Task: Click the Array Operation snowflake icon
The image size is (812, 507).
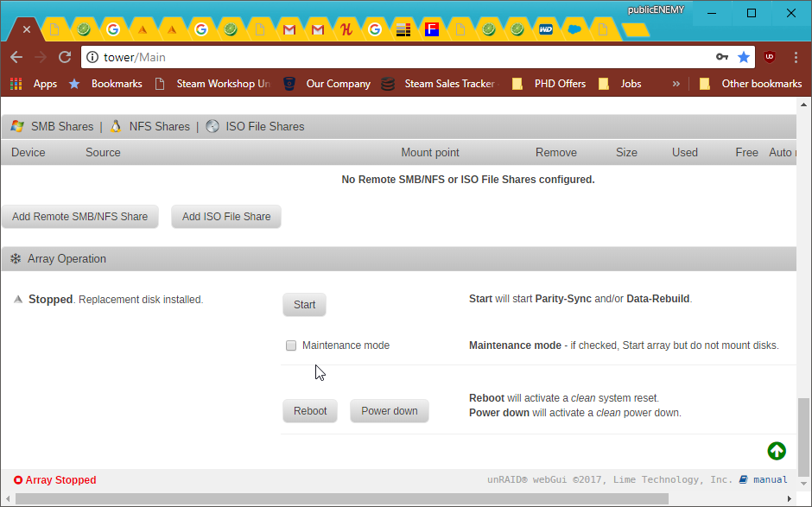Action: coord(16,259)
